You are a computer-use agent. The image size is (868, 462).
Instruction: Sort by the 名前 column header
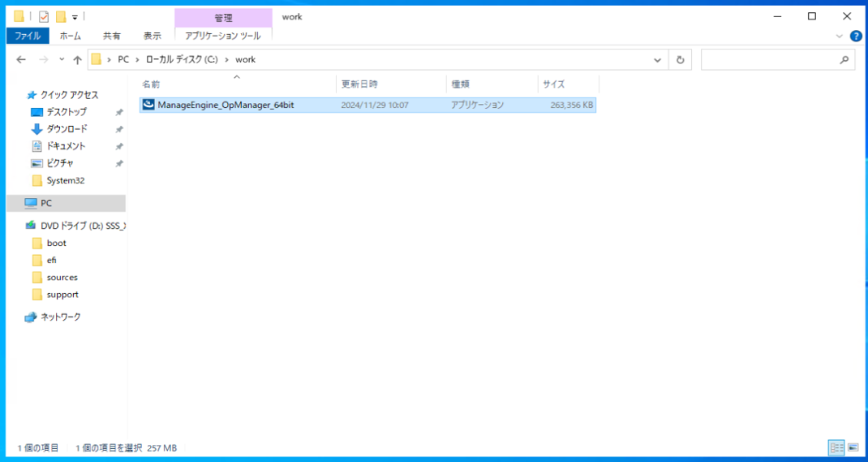point(236,84)
